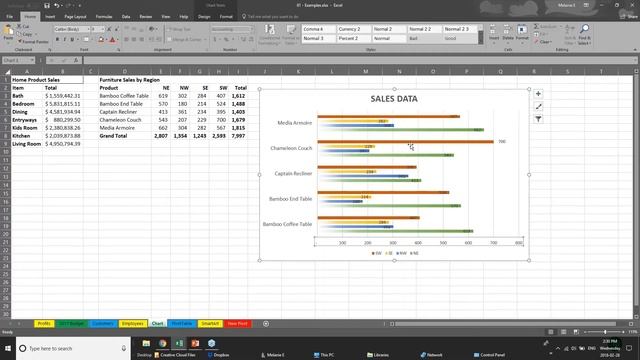Click the Cut scissors icon
The image size is (640, 360).
19,26
